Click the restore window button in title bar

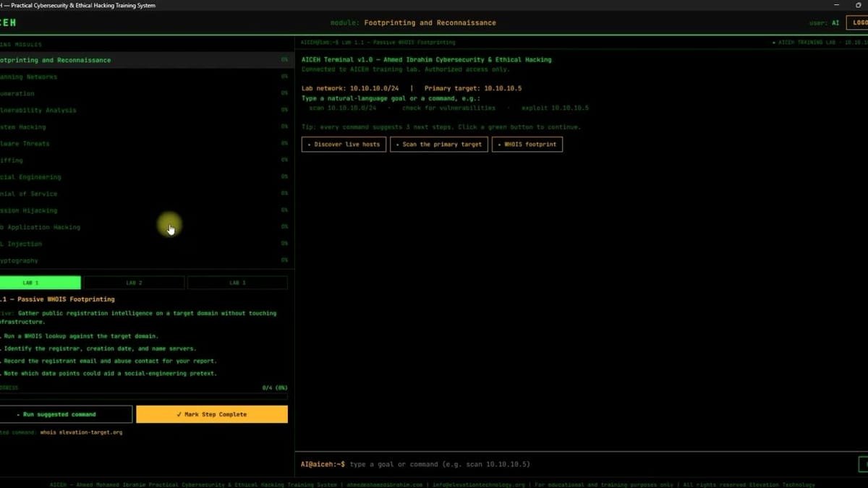(859, 5)
